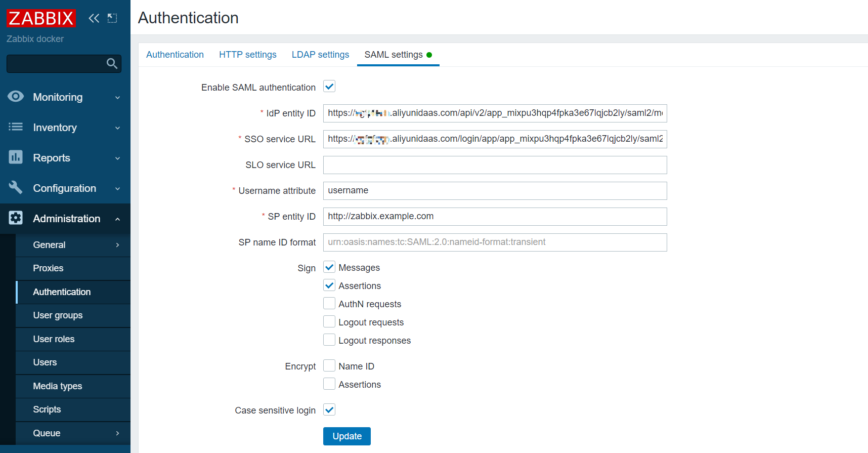Switch to the LDAP settings tab
Image resolution: width=868 pixels, height=453 pixels.
[320, 55]
